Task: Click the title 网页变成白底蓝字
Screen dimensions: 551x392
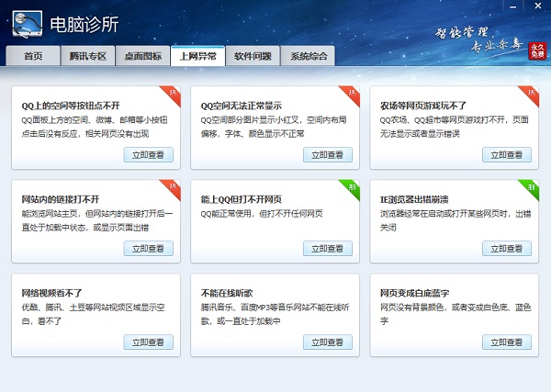Action: (x=414, y=293)
